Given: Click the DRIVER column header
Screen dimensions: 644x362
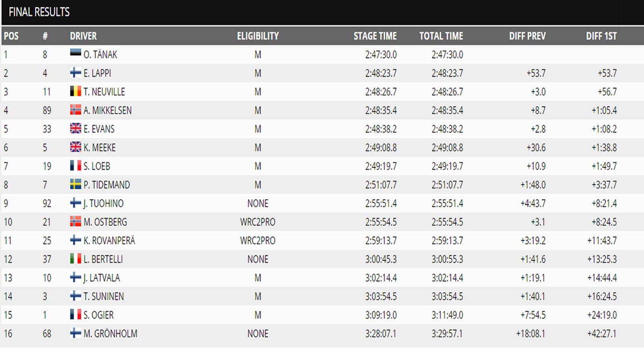Looking at the screenshot, I should point(83,36).
